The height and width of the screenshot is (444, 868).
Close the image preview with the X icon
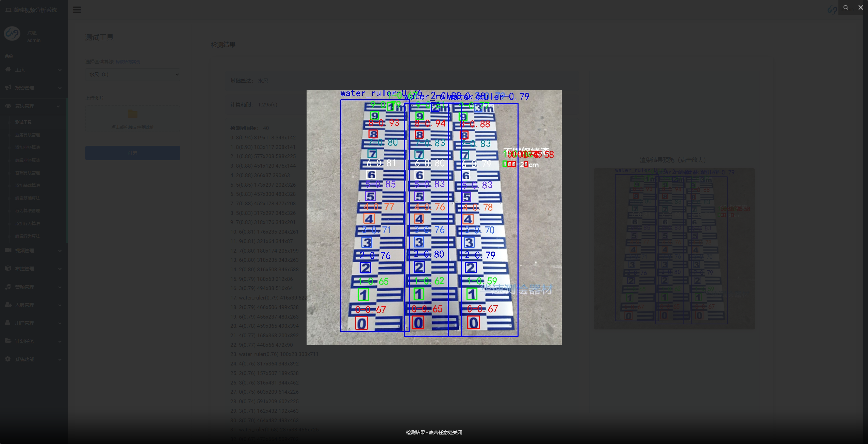(861, 7)
